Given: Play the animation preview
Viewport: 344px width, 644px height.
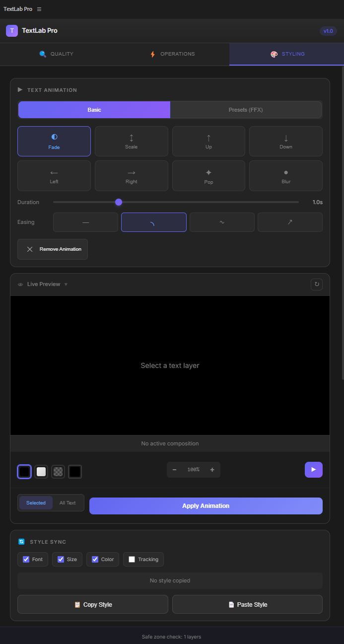Looking at the screenshot, I should (x=314, y=470).
